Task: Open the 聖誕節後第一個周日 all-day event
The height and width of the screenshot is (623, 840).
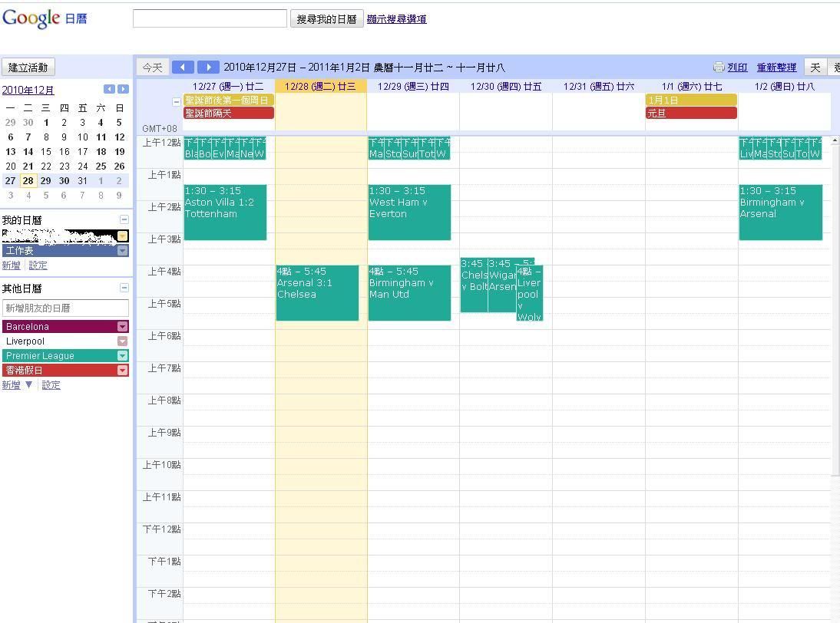Action: click(229, 100)
